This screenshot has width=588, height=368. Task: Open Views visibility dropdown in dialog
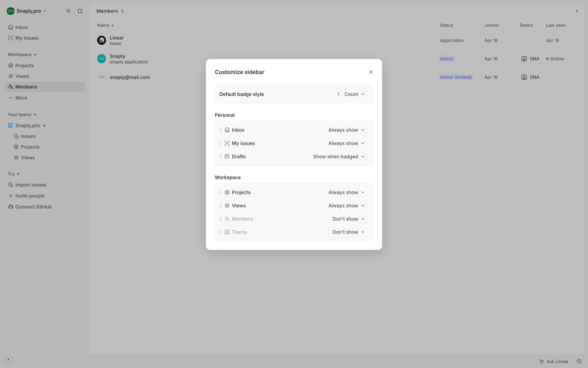(x=346, y=206)
